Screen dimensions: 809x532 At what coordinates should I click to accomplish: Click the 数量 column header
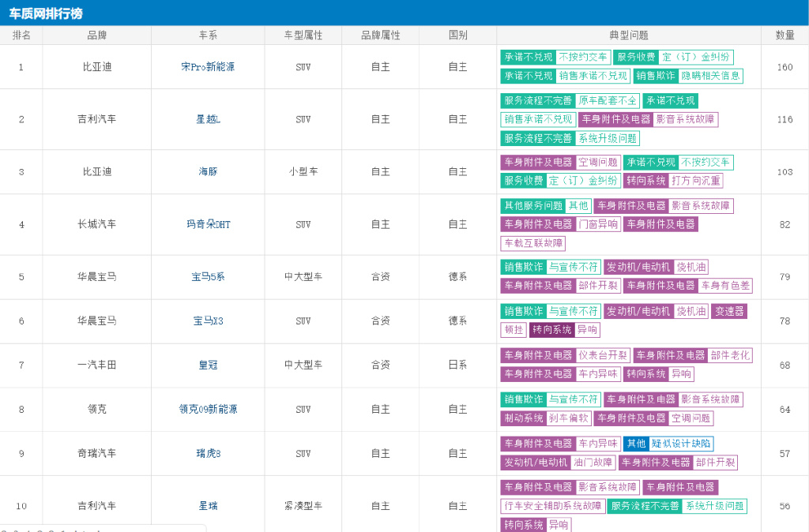click(x=785, y=35)
